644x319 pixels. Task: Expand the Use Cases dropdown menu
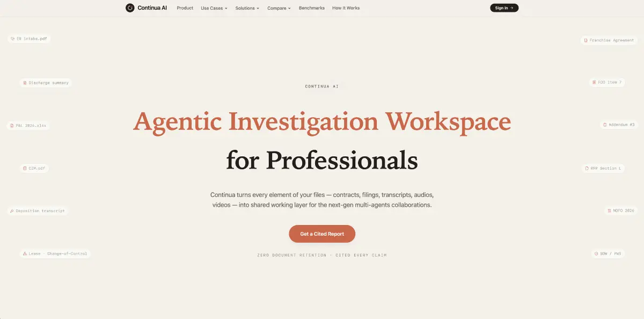tap(214, 8)
